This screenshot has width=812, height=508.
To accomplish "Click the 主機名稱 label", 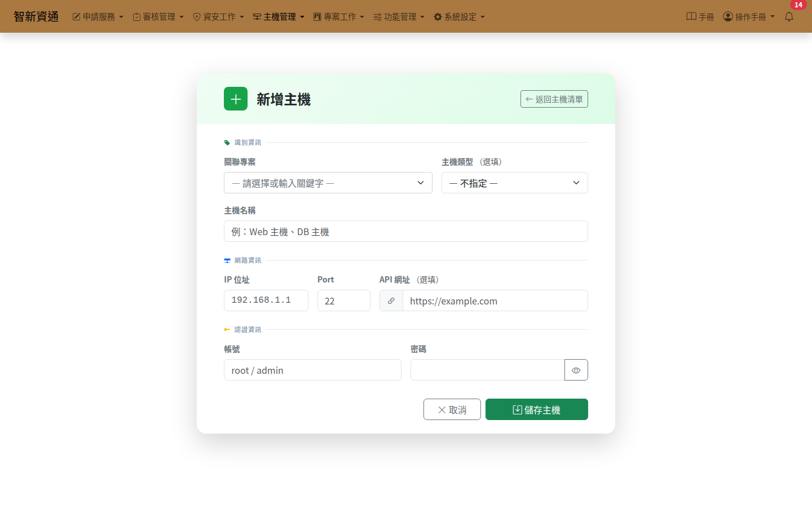I will [x=240, y=210].
